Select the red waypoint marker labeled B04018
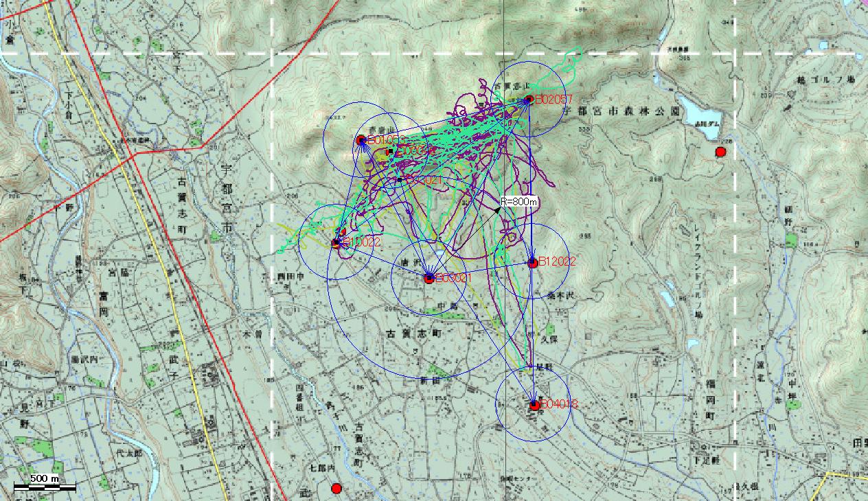 (534, 405)
